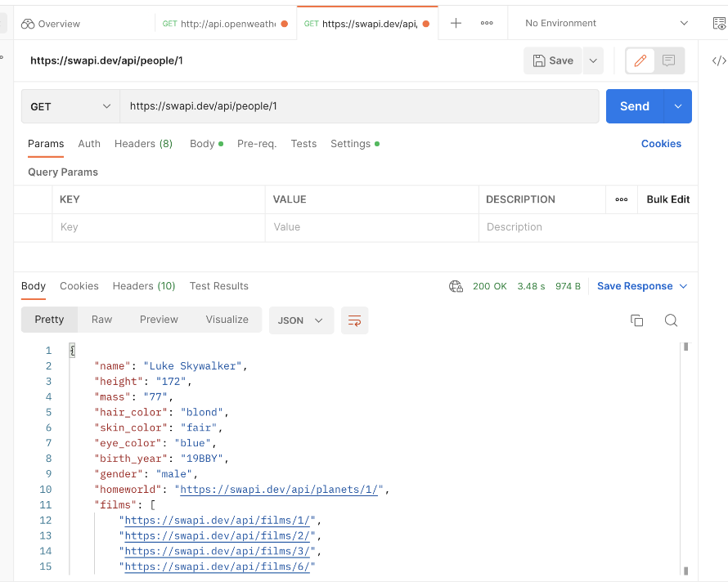This screenshot has width=728, height=582.
Task: Click response scrollbar top handle
Action: tap(685, 347)
